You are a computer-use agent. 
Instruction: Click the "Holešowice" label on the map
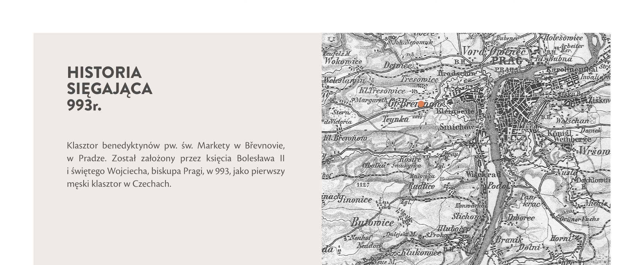tap(563, 38)
